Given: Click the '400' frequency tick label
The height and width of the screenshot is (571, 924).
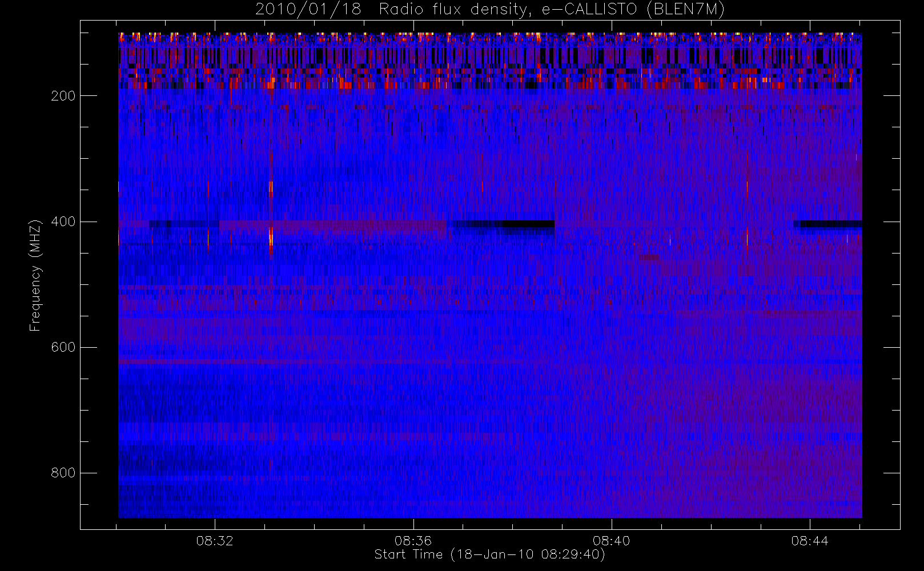Looking at the screenshot, I should pyautogui.click(x=63, y=222).
